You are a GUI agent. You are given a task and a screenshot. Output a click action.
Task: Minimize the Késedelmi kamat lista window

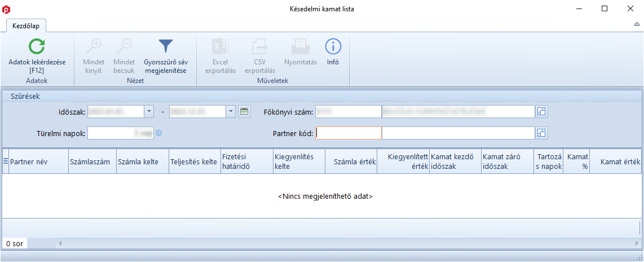(579, 8)
